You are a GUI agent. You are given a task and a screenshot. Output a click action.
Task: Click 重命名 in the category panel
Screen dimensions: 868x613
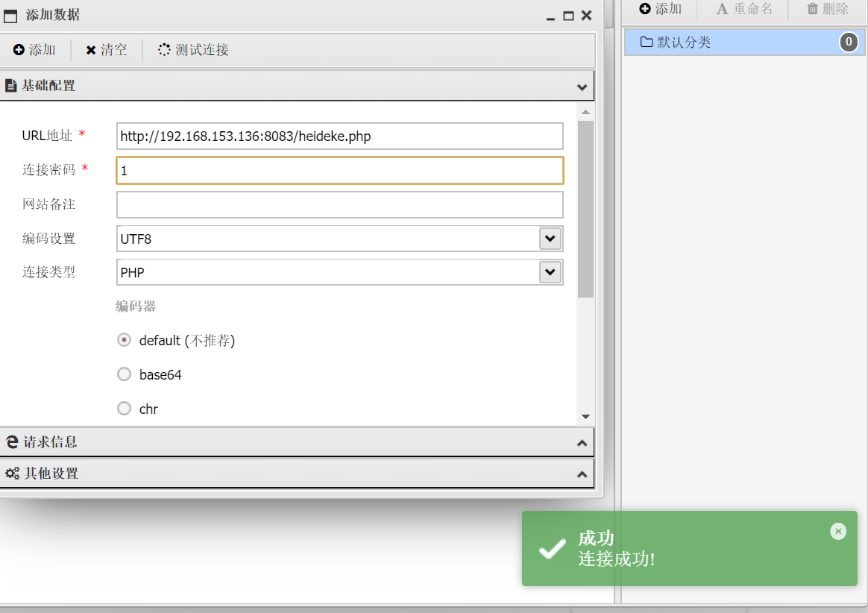tap(744, 9)
